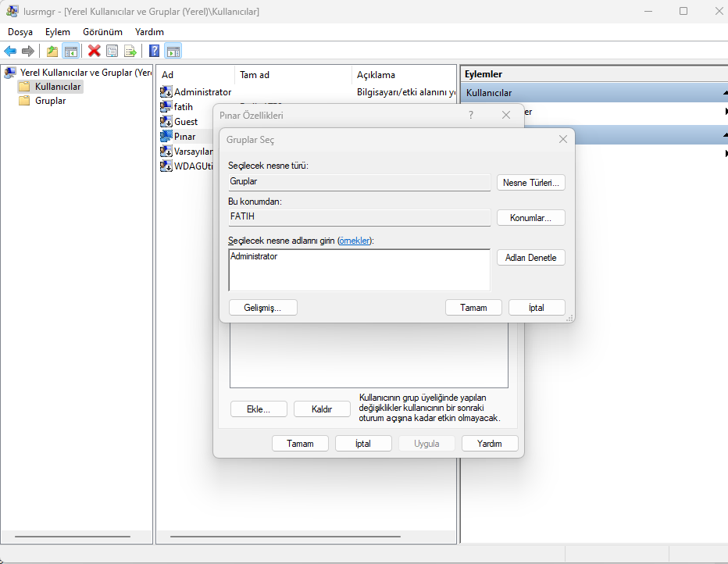Viewport: 728px width, 564px height.
Task: Click the blue Help question-mark icon
Action: click(155, 51)
